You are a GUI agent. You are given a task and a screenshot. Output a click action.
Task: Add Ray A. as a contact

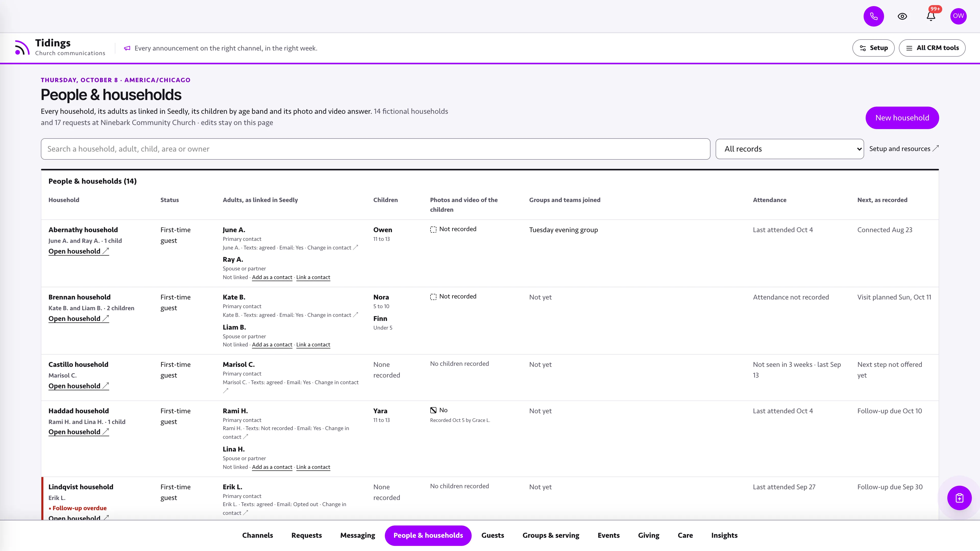coord(272,277)
